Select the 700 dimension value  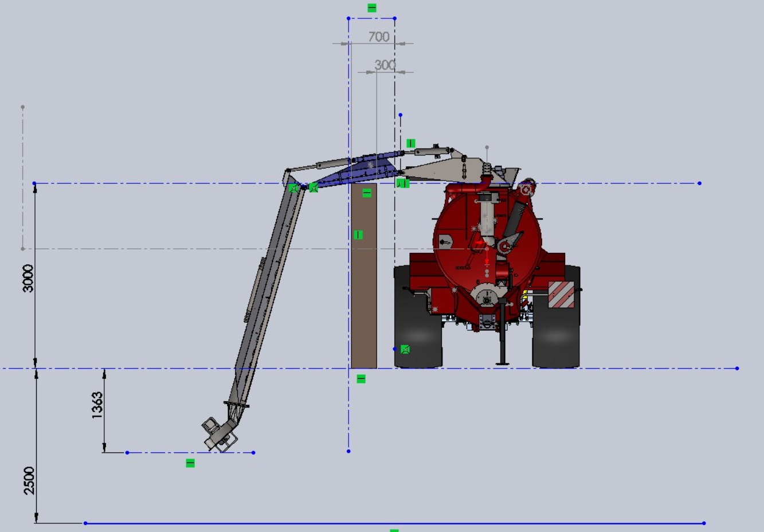pyautogui.click(x=379, y=37)
